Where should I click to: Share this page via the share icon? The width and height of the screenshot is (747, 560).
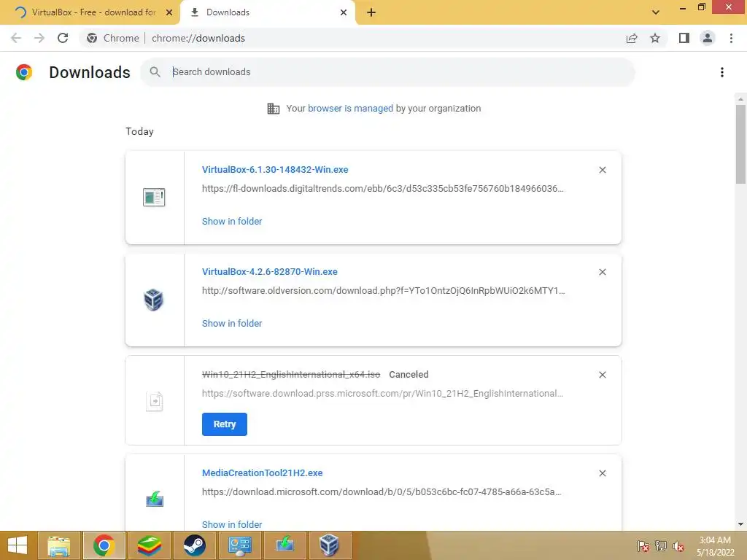click(632, 38)
